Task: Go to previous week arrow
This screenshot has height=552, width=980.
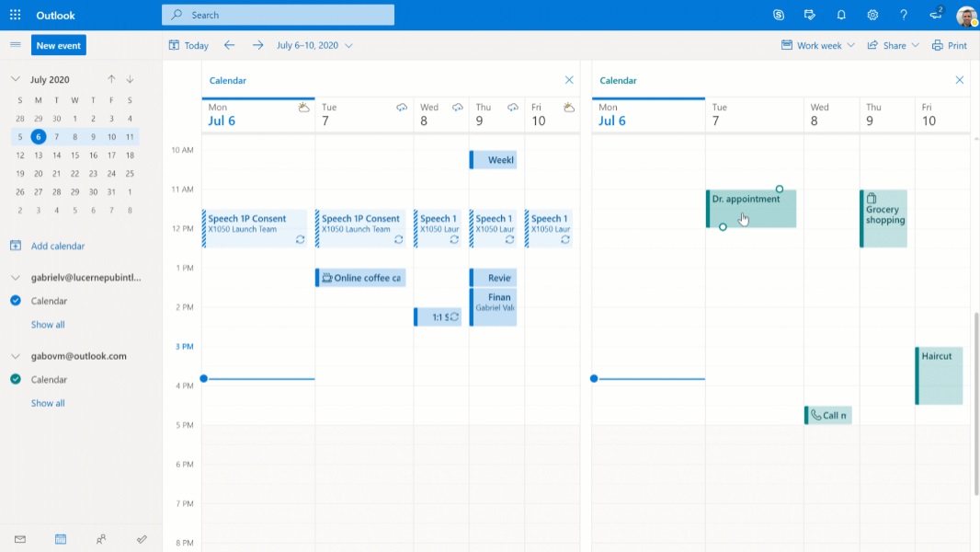Action: click(230, 45)
